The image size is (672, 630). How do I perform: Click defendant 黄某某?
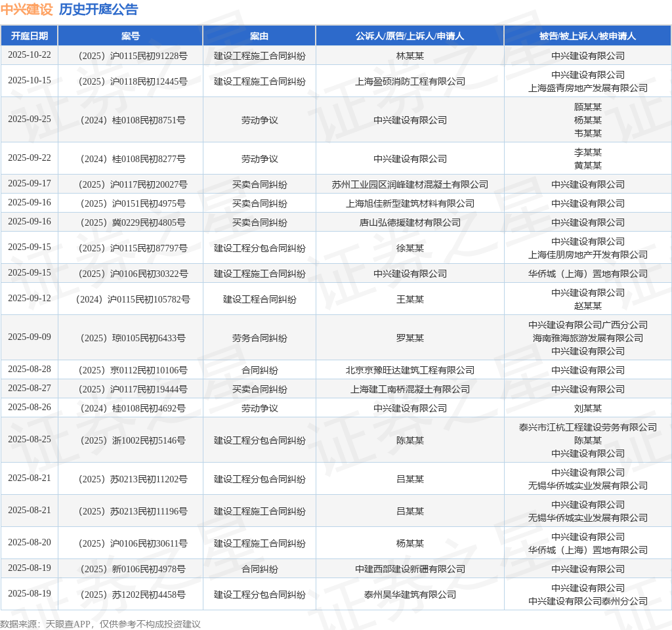587,165
